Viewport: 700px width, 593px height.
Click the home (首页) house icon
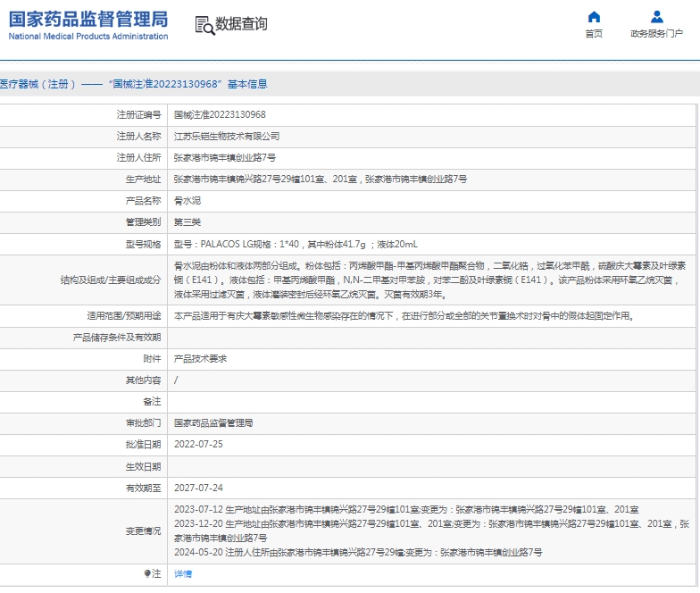click(x=594, y=17)
